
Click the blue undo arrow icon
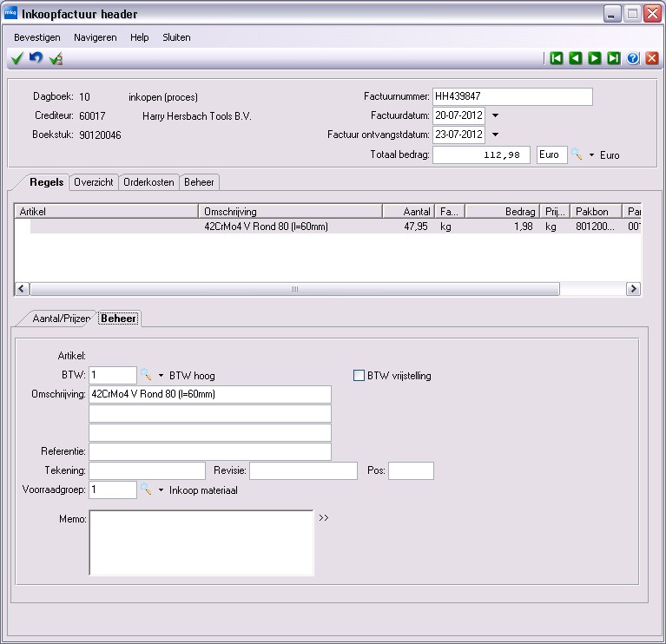(36, 57)
